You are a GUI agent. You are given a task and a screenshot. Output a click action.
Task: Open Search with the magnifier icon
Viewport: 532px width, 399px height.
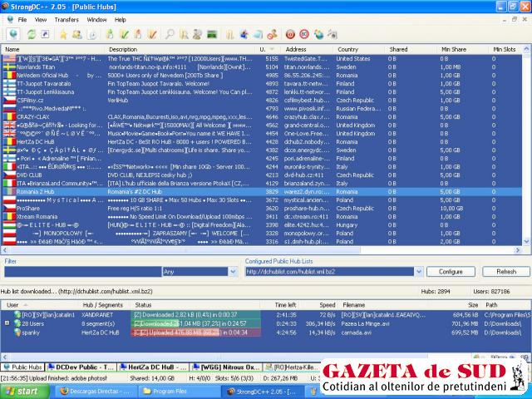point(170,34)
